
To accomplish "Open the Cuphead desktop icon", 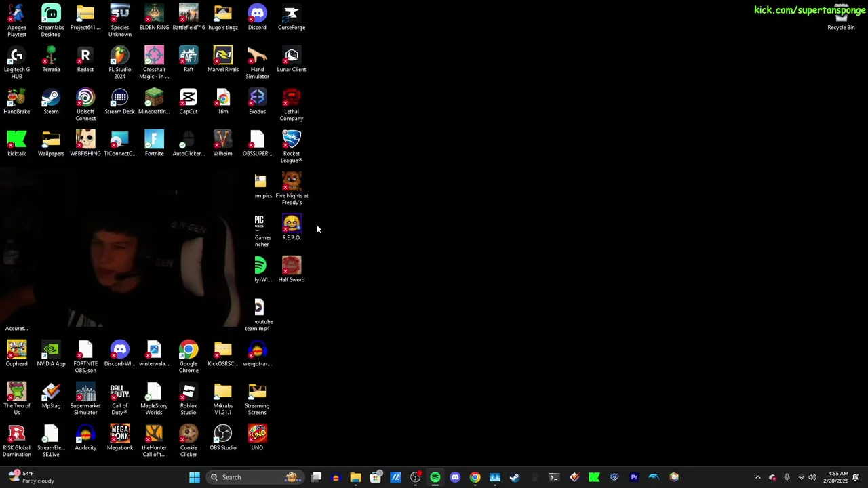I will (17, 354).
